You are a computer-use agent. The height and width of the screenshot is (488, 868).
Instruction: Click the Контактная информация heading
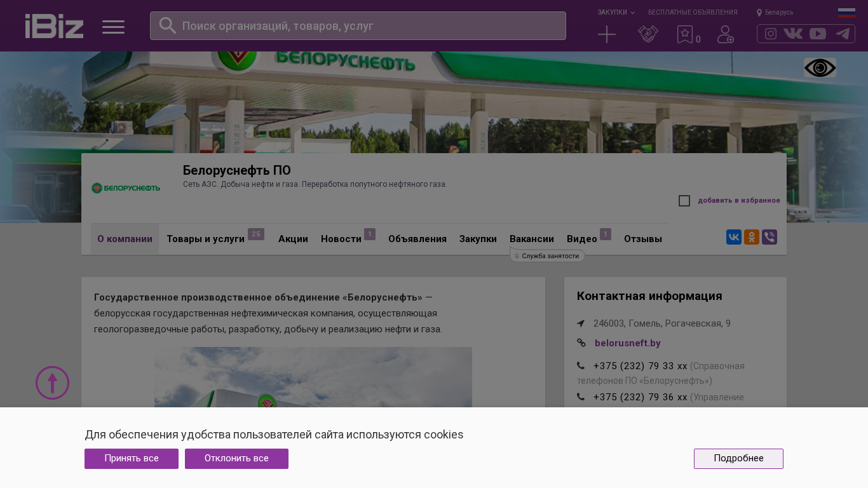[649, 296]
